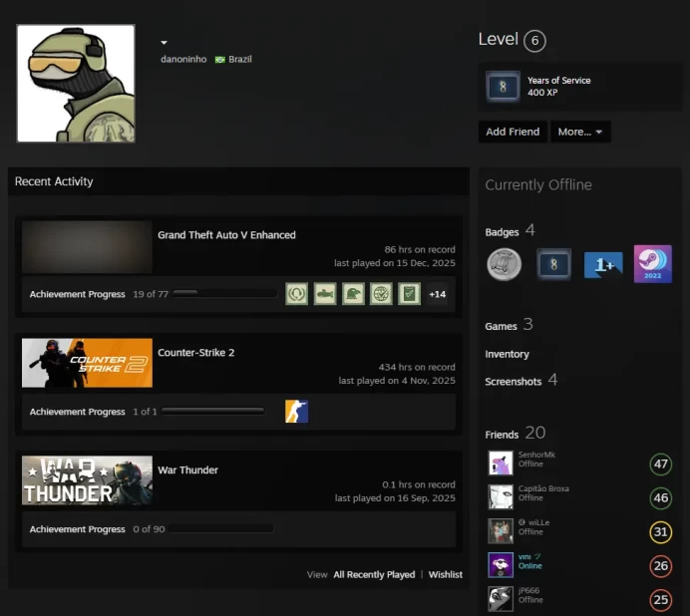Open the Counter-Strike 2 title link
The image size is (690, 616).
195,353
